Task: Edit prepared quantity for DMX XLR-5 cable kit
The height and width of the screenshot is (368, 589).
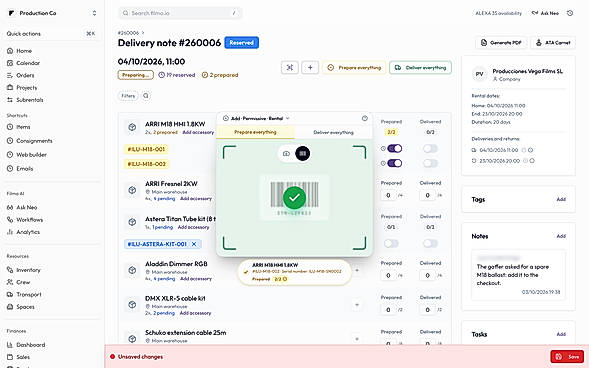Action: coord(388,310)
